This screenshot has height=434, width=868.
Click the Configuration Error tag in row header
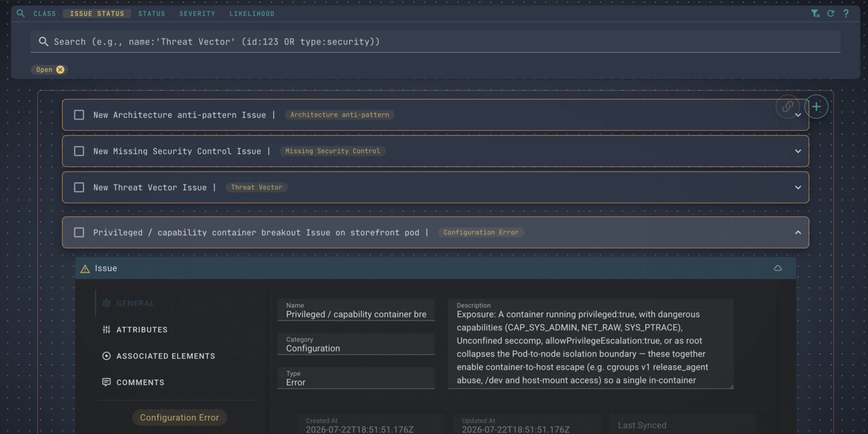click(x=481, y=232)
